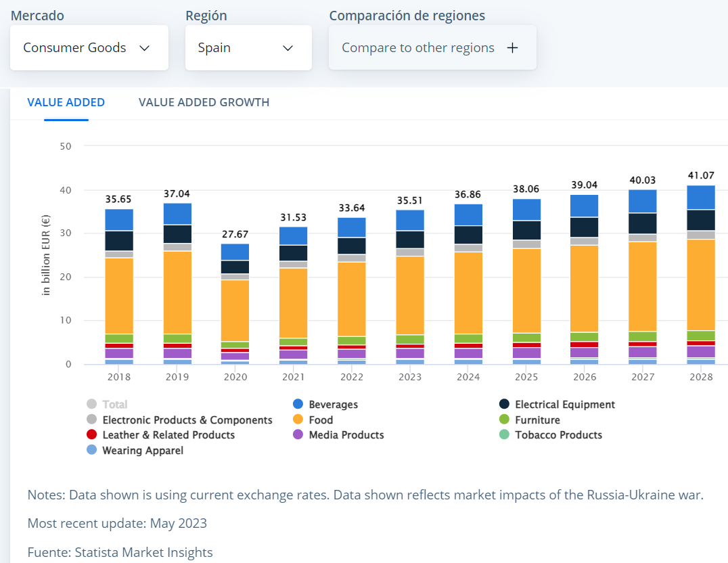The image size is (728, 563).
Task: Click the red Leather & Related Products dot
Action: [x=91, y=435]
